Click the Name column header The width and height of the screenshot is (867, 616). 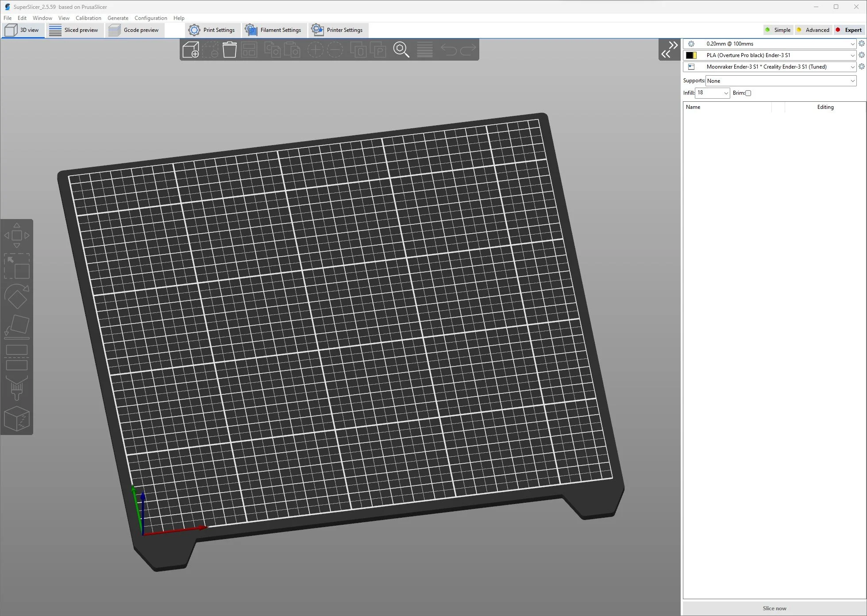pyautogui.click(x=728, y=107)
